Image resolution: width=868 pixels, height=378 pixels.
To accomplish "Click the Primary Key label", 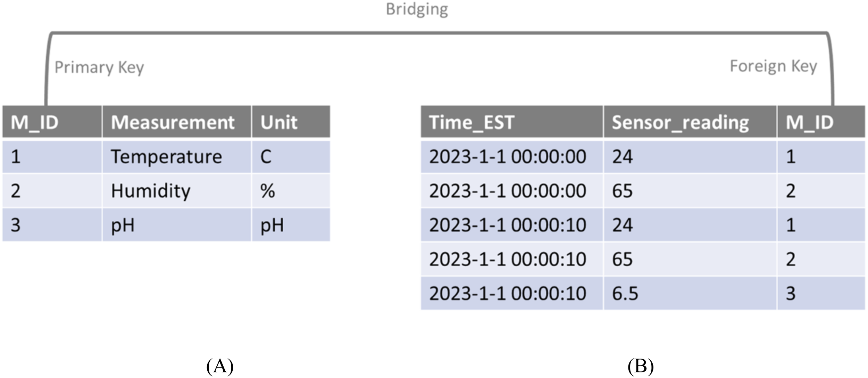I will 99,67.
